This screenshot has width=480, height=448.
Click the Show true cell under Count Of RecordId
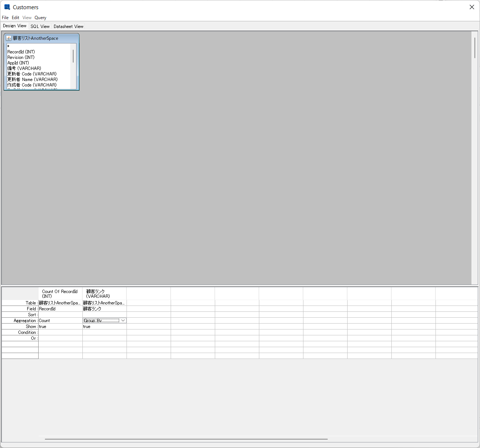[60, 327]
